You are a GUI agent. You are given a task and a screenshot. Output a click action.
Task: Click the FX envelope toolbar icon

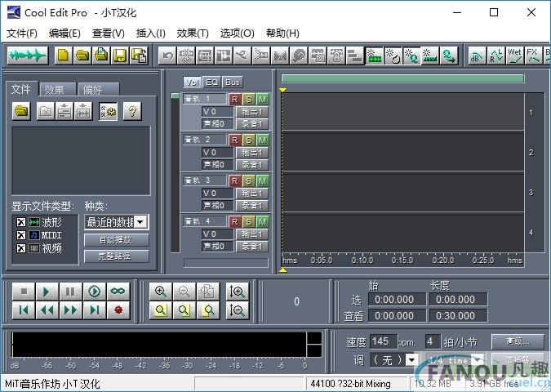tap(533, 56)
